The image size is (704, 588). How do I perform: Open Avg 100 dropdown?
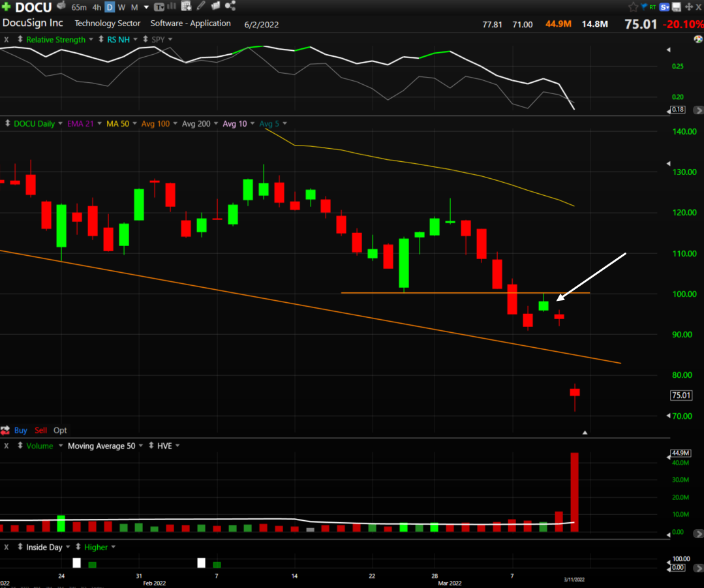175,123
